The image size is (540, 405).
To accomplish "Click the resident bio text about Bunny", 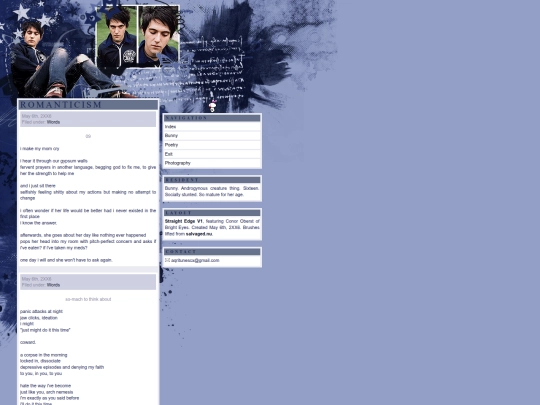I will (x=212, y=191).
